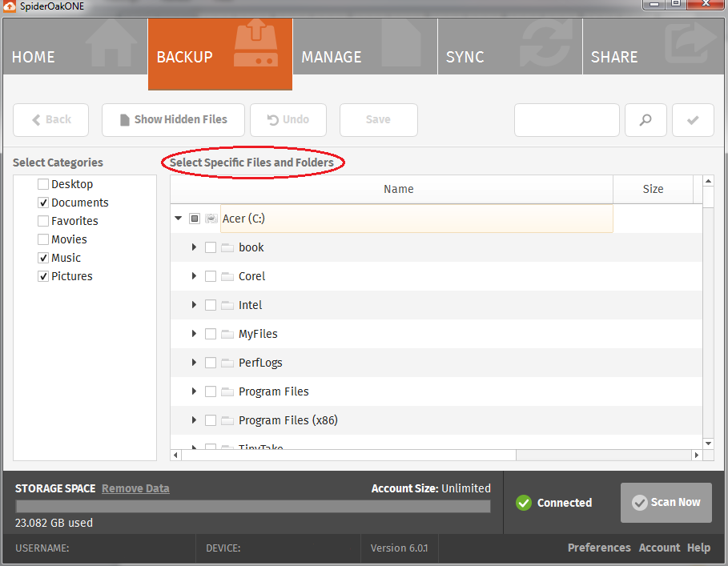Uncheck the Documents category checkbox
Viewport: 728px width, 566px height.
tap(43, 203)
